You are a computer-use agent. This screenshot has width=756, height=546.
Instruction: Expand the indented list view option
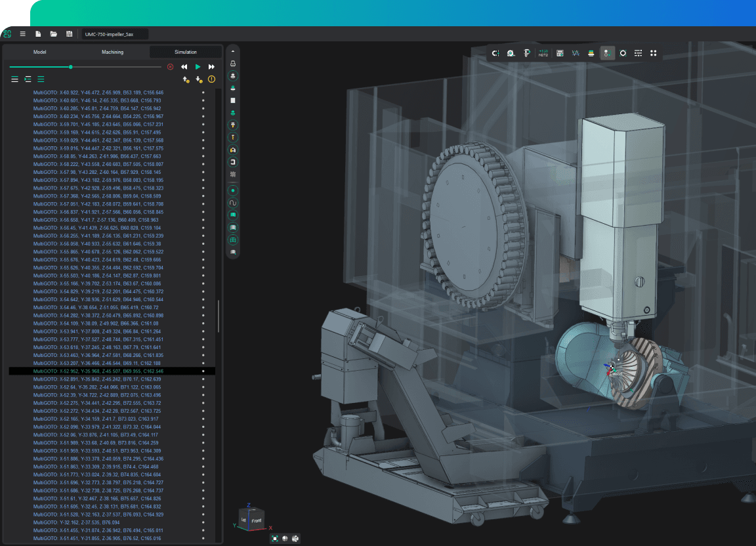(28, 79)
